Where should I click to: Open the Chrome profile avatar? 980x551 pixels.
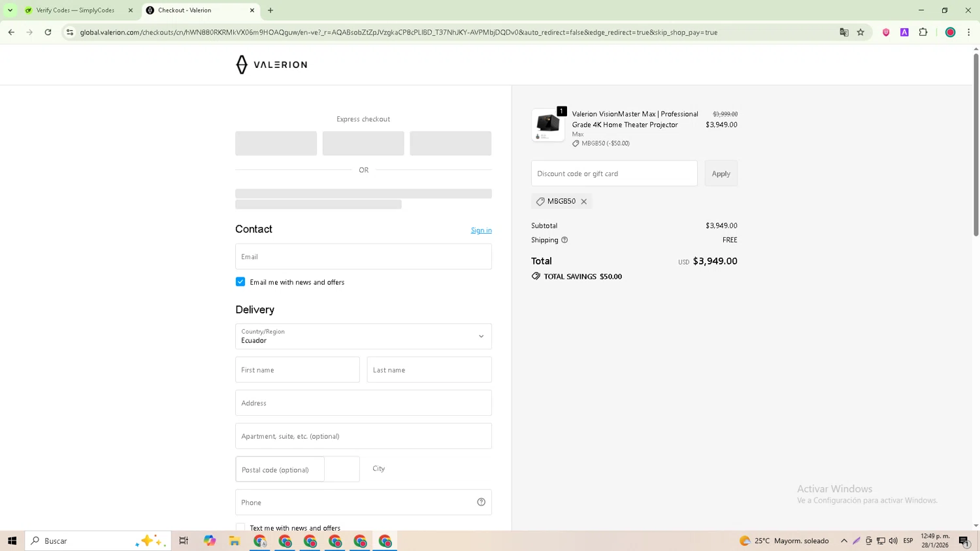coord(951,32)
